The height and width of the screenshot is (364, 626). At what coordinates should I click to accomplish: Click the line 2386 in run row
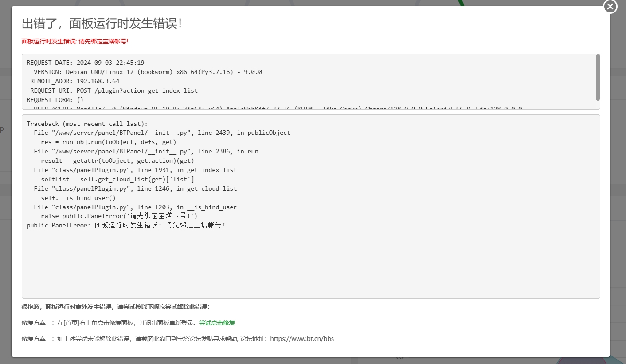pos(146,152)
